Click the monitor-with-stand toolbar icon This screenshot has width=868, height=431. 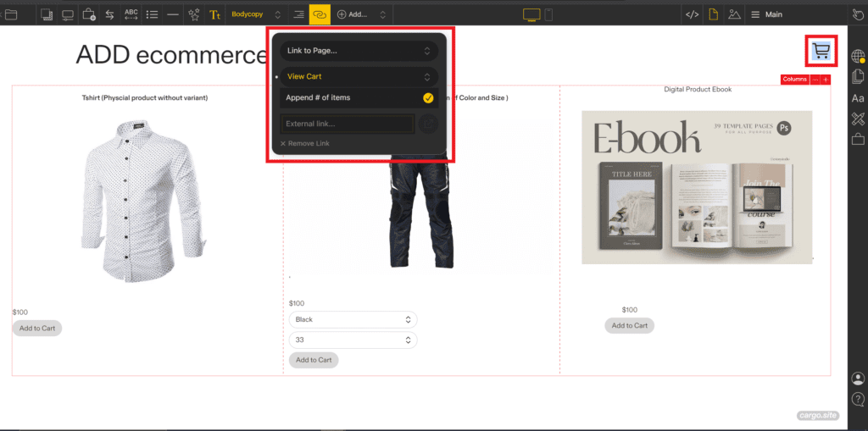click(x=68, y=15)
